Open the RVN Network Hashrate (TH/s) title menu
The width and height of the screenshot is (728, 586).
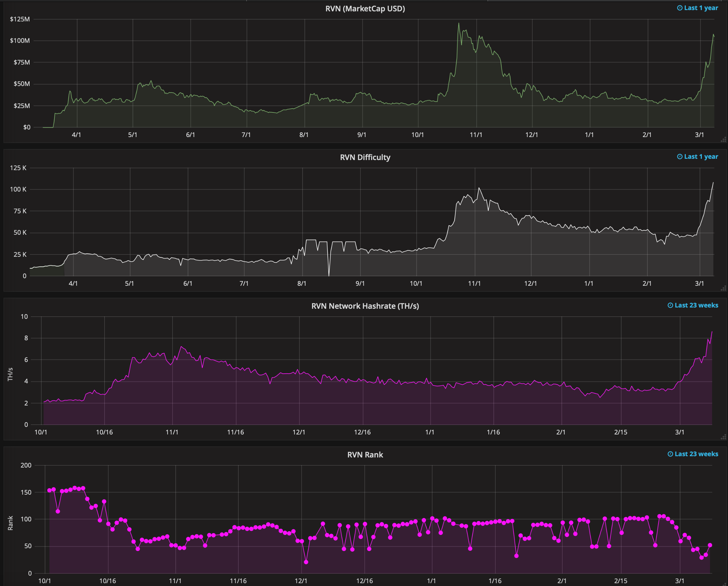tap(365, 306)
